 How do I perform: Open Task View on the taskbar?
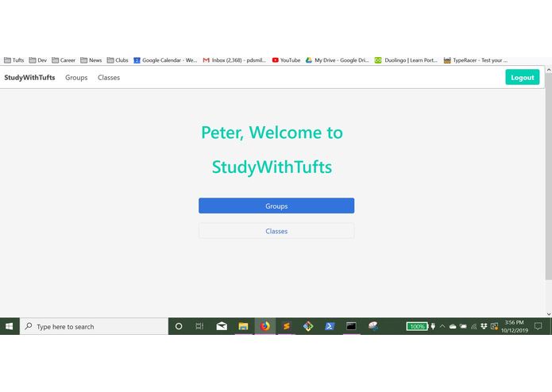tap(199, 326)
